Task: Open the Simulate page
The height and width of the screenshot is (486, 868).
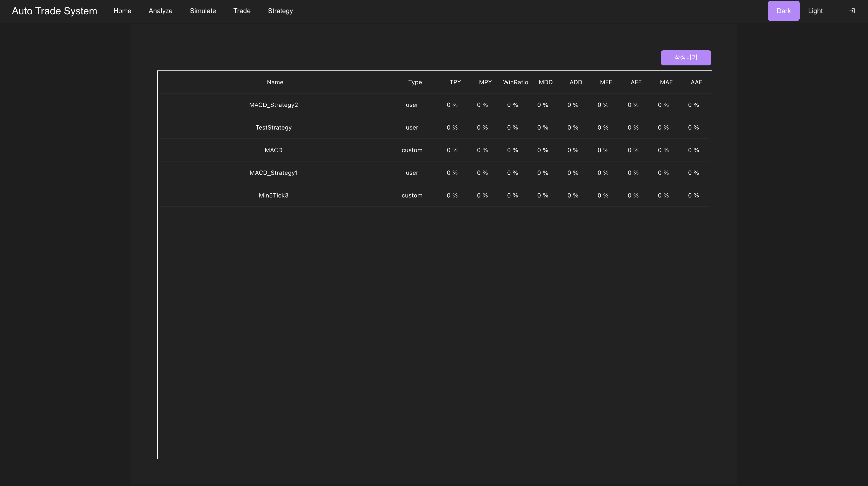Action: [203, 11]
